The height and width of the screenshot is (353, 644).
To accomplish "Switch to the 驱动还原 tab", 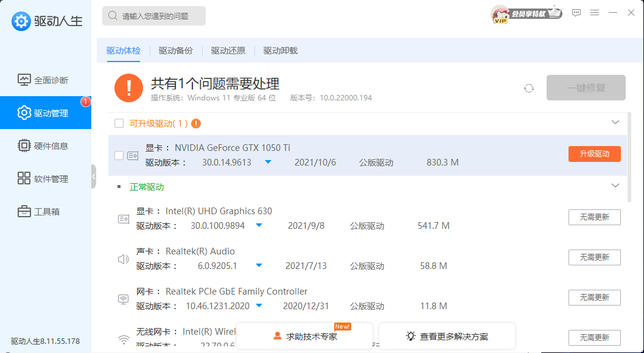I will pyautogui.click(x=228, y=51).
